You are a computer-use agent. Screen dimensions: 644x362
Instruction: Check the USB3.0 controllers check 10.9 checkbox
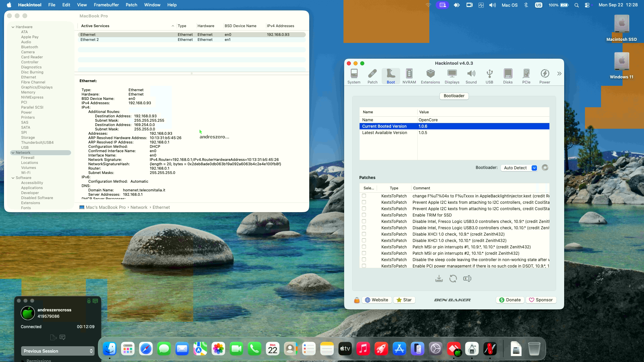pyautogui.click(x=364, y=221)
